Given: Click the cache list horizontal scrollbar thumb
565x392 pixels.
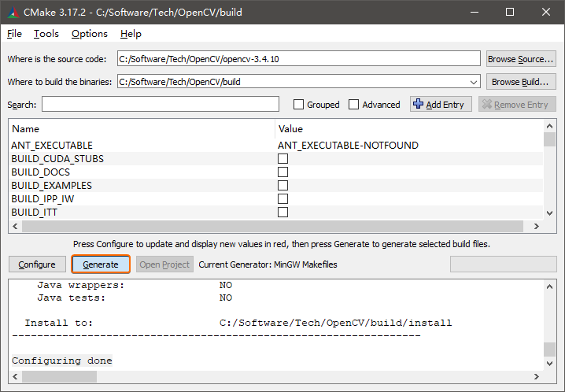Looking at the screenshot, I should [273, 226].
